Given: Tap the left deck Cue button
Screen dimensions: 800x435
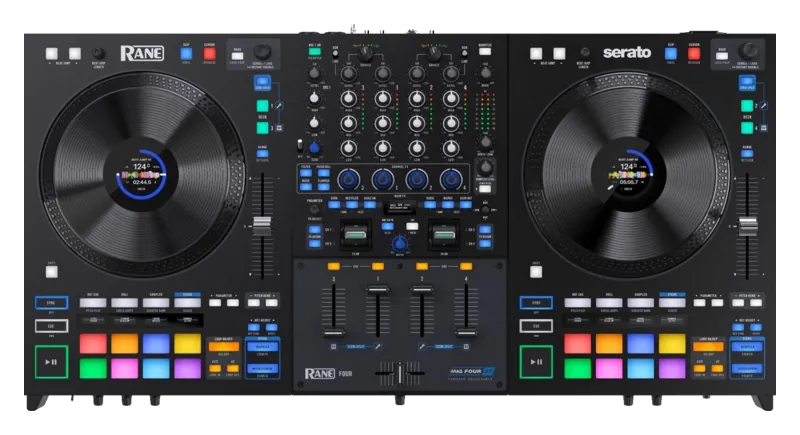Looking at the screenshot, I should [x=51, y=326].
